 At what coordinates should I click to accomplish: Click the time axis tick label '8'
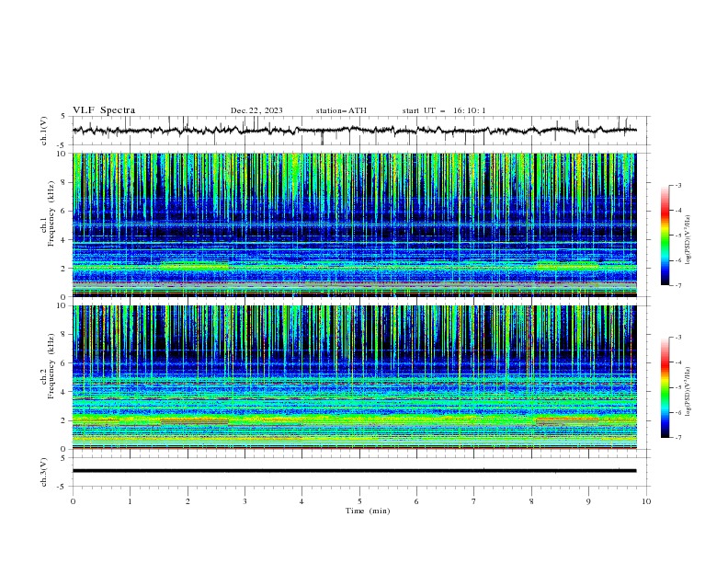(x=531, y=501)
